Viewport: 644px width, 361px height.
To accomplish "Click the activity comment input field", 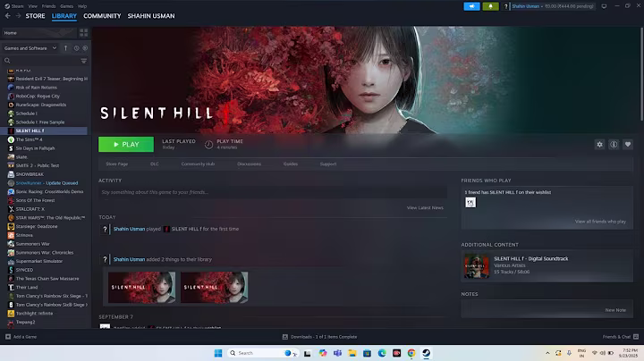I will point(272,192).
